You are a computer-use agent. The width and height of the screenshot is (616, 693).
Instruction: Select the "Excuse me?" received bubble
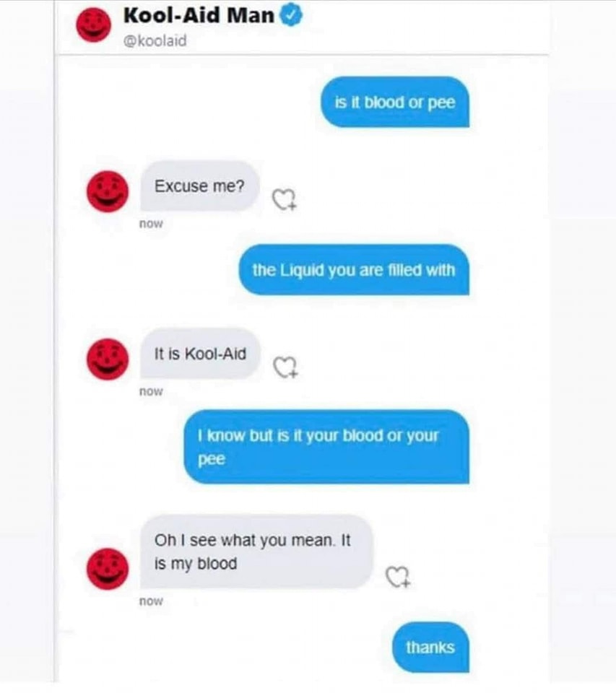click(x=199, y=186)
